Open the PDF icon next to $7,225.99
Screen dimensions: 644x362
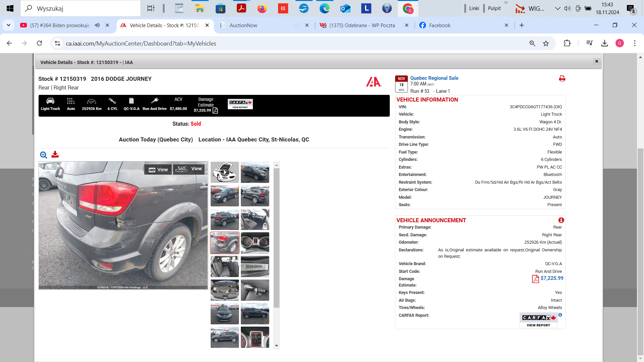(x=535, y=279)
